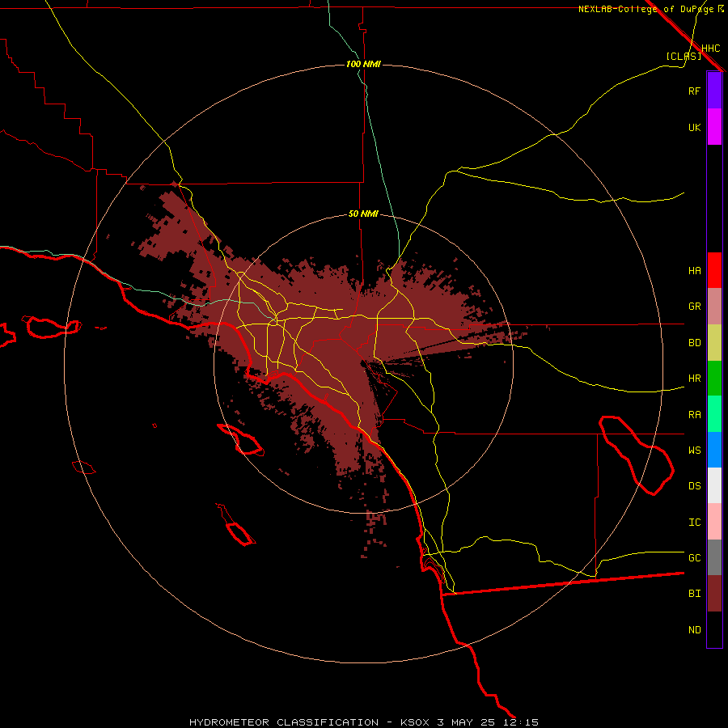The width and height of the screenshot is (728, 728).
Task: Click the [CLAS] units label
Action: point(684,56)
